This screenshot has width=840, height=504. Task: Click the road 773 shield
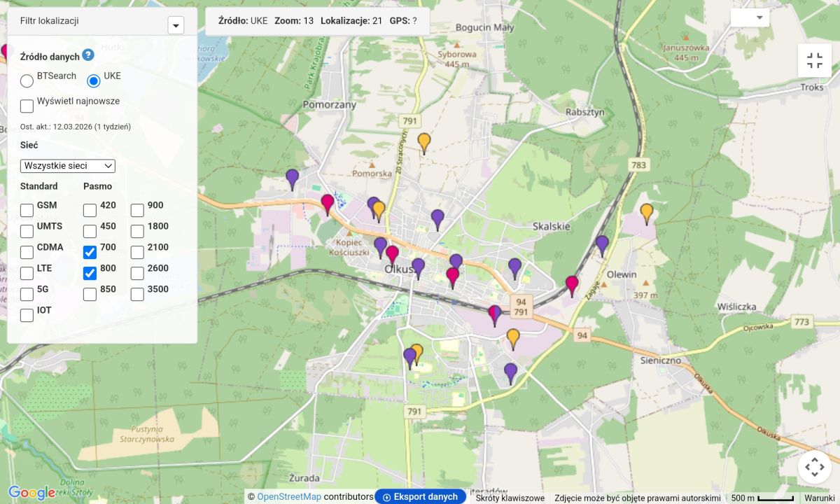[x=802, y=322]
